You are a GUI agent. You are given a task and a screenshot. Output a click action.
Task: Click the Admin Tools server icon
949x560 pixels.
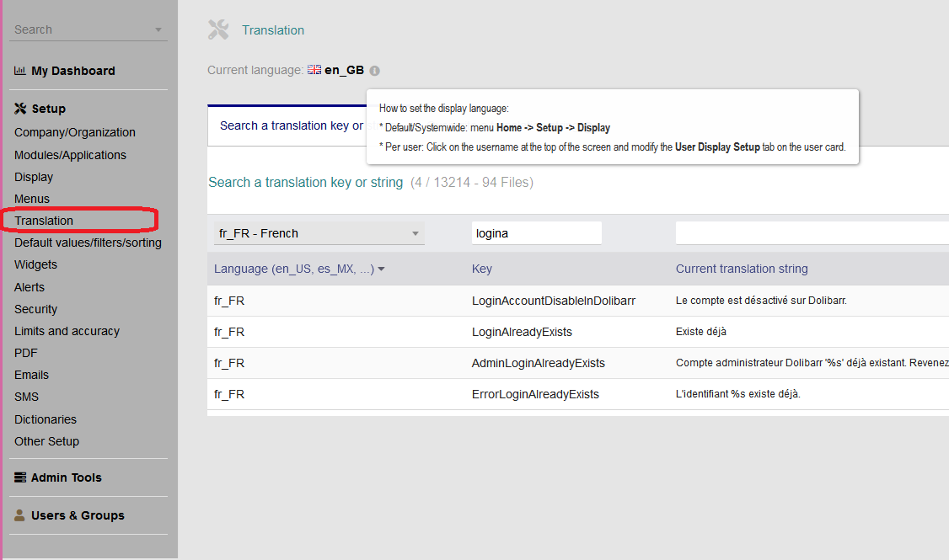[20, 477]
